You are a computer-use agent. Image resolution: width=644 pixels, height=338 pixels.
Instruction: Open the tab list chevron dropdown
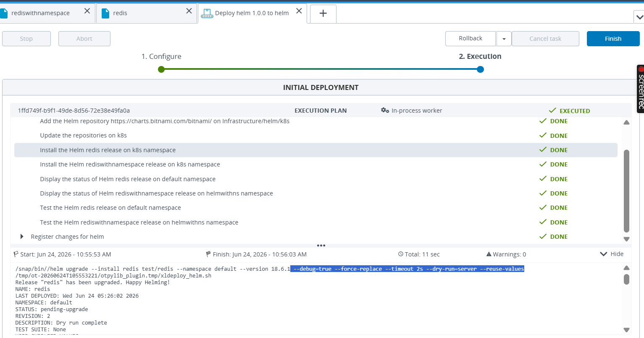[x=639, y=17]
